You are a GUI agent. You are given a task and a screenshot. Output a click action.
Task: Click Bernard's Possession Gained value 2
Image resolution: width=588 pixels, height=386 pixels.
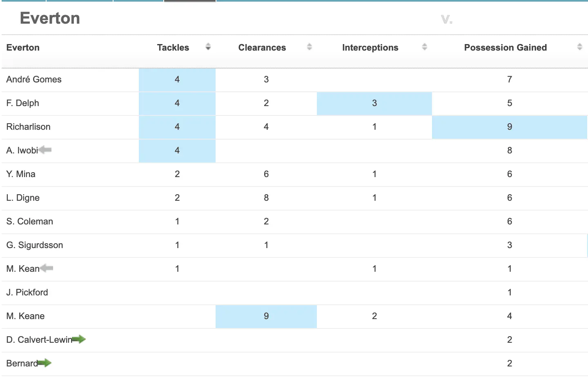[x=510, y=364]
